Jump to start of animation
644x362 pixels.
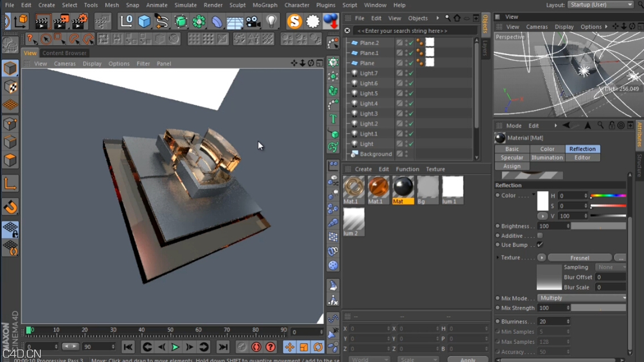coord(128,347)
